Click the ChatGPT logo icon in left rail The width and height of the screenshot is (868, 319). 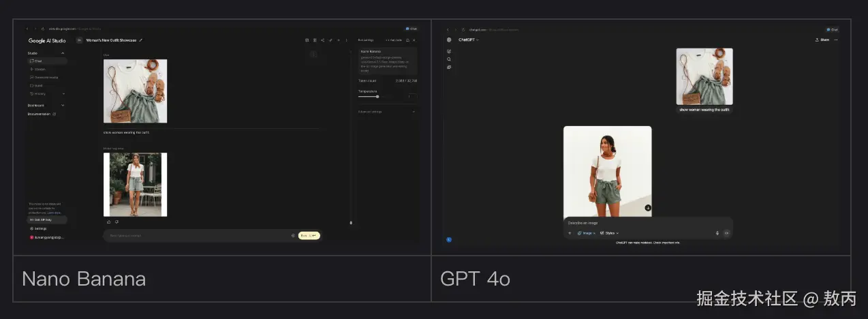coord(449,40)
